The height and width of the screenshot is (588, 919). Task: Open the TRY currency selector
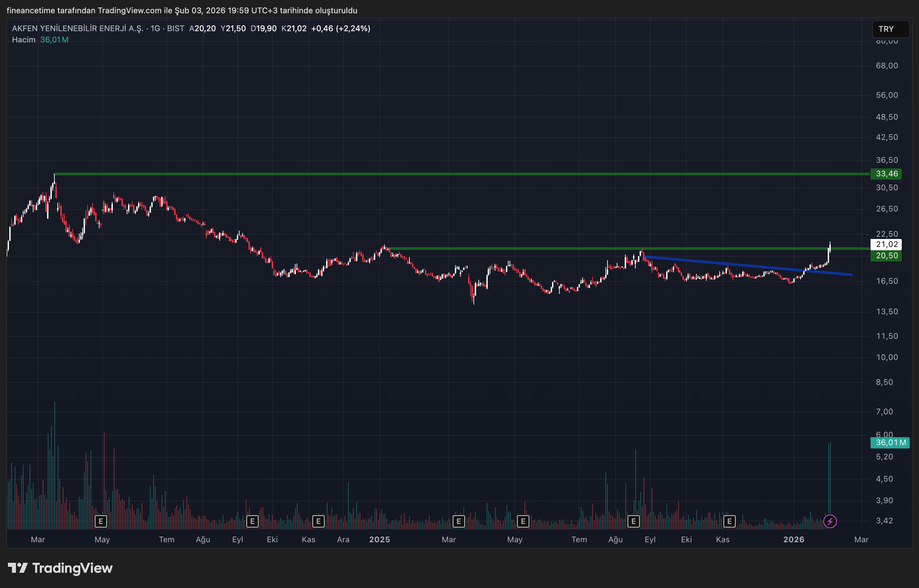point(890,29)
